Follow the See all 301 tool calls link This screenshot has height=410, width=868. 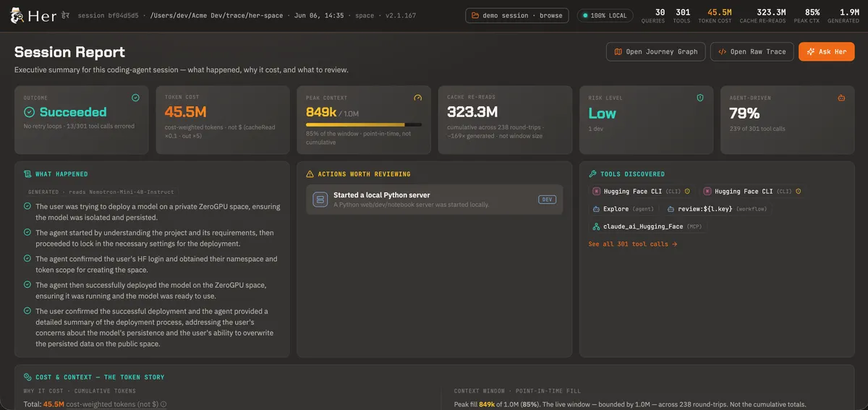point(633,244)
